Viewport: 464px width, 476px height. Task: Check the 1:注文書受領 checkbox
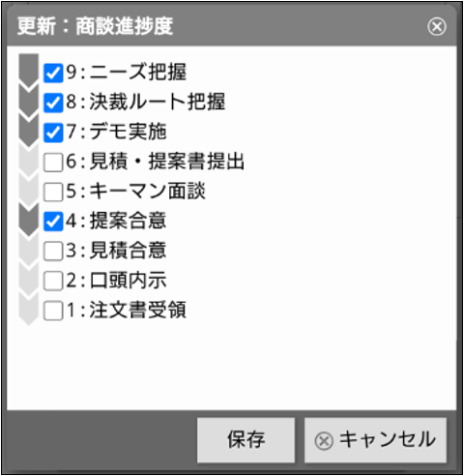53,311
